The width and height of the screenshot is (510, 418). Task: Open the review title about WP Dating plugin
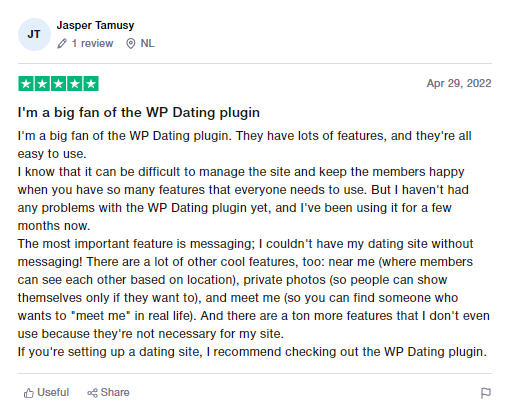click(139, 113)
